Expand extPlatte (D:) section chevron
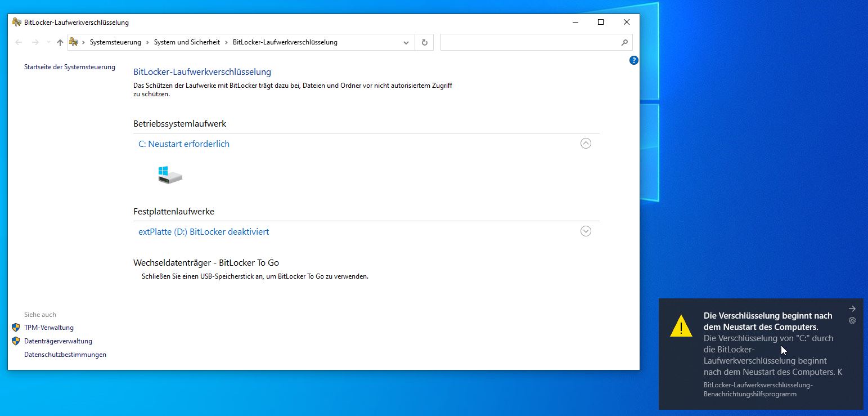This screenshot has height=416, width=868. pyautogui.click(x=586, y=231)
